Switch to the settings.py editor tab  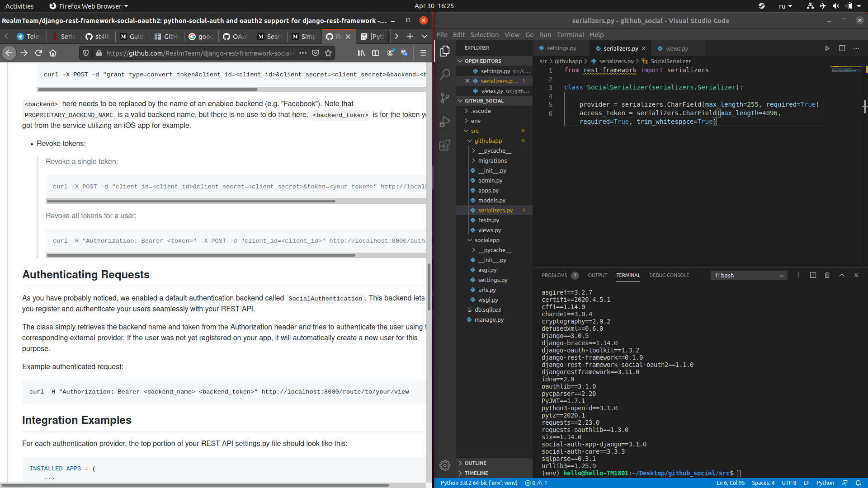[561, 48]
